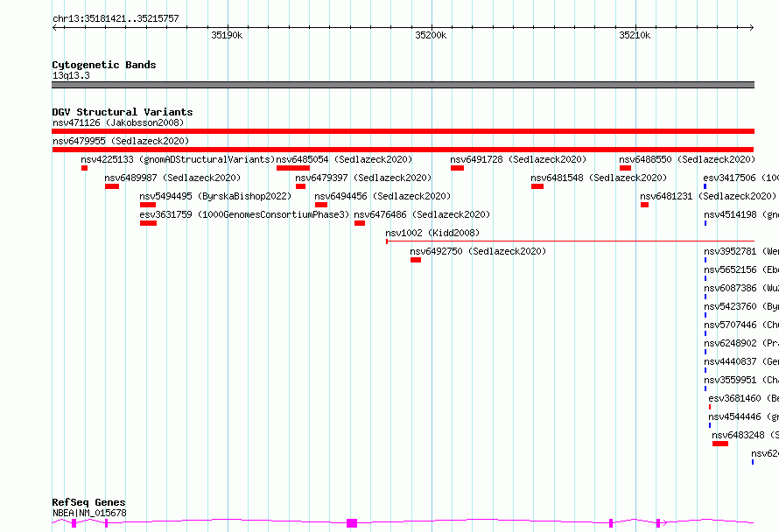Image resolution: width=779 pixels, height=532 pixels.
Task: Click the small red bar under nsv4225133
Action: [x=84, y=168]
